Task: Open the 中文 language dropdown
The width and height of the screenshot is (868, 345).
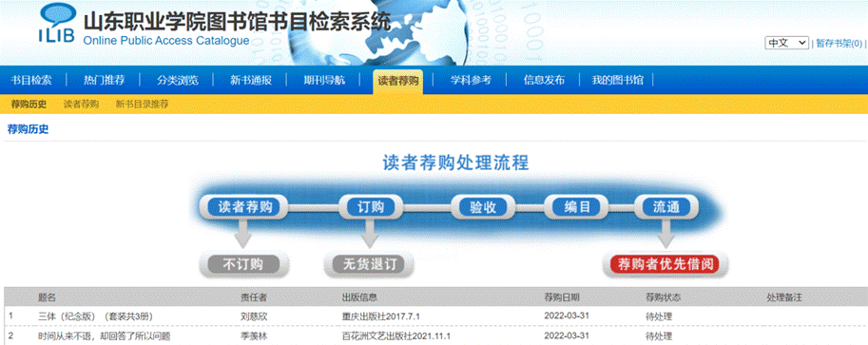Action: click(x=786, y=43)
